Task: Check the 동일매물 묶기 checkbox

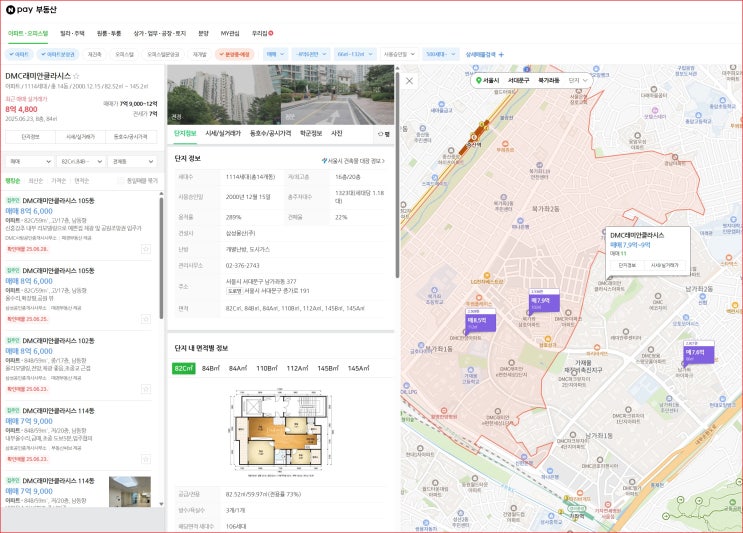Action: (121, 181)
